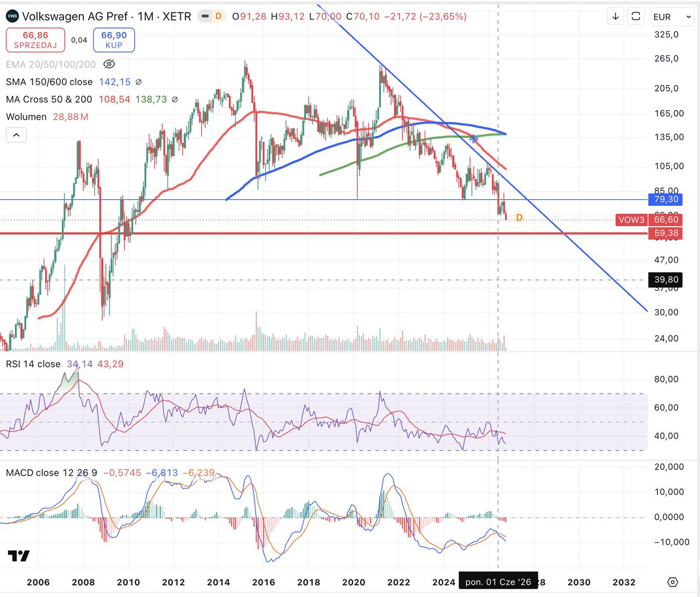Image resolution: width=700 pixels, height=597 pixels.
Task: Click the error icon beside SMA 142,15
Action: (x=138, y=82)
